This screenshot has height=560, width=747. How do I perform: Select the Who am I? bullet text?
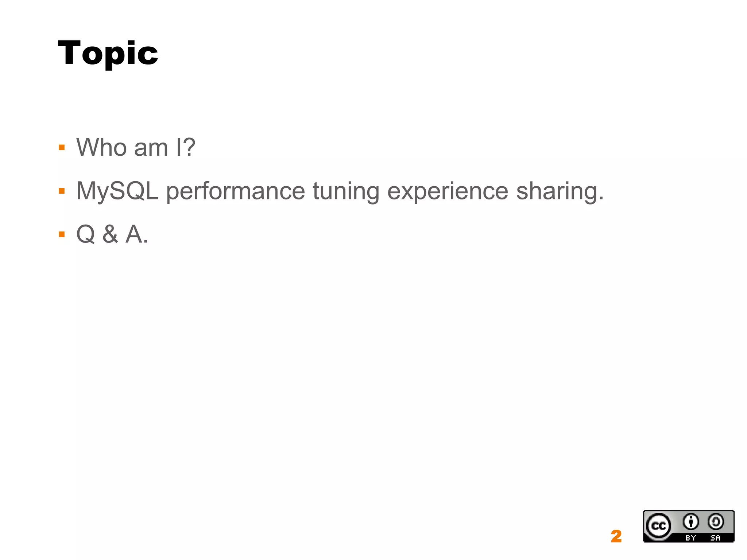click(x=136, y=147)
